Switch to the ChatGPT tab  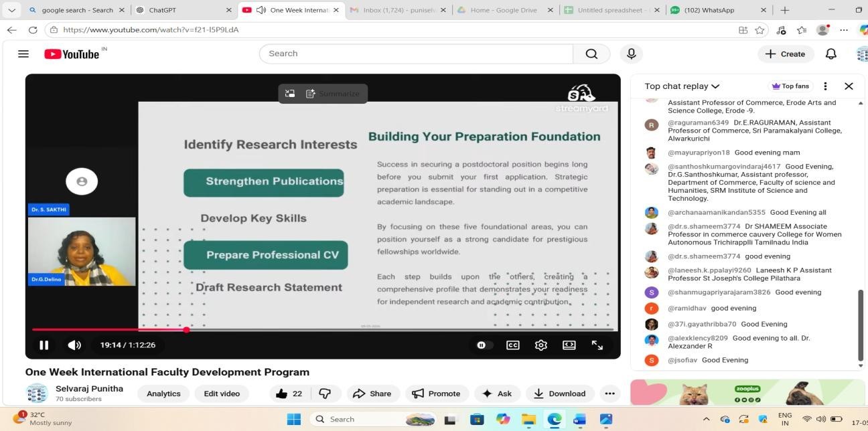pos(184,10)
